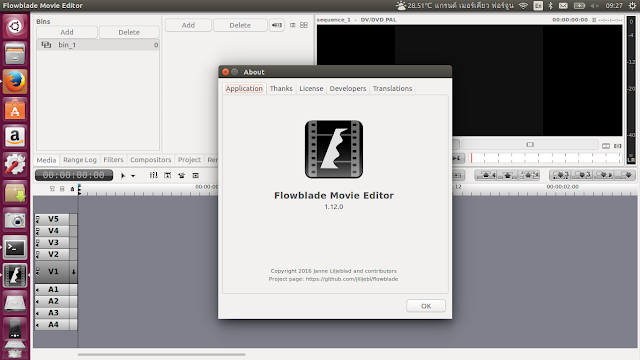Select the Application tab in About

point(244,89)
